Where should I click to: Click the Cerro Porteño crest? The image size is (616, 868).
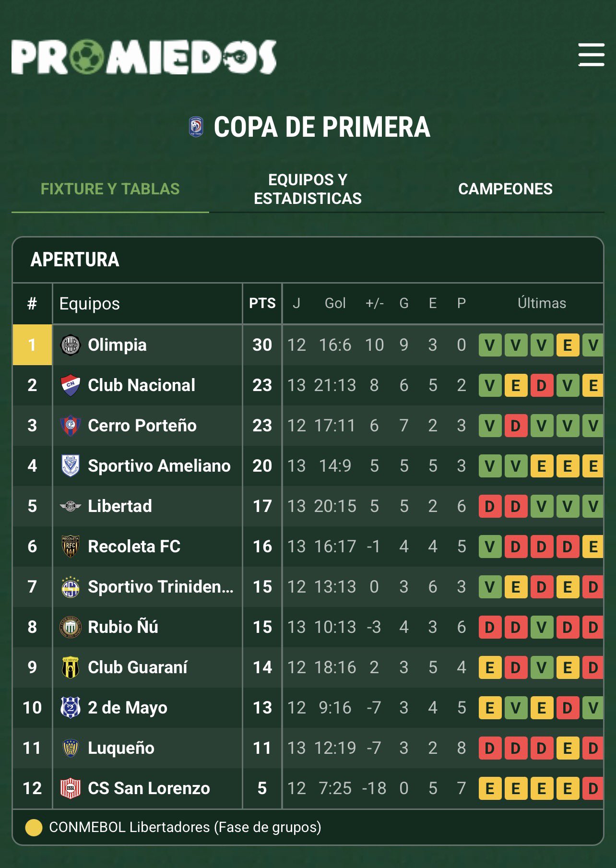[x=71, y=426]
